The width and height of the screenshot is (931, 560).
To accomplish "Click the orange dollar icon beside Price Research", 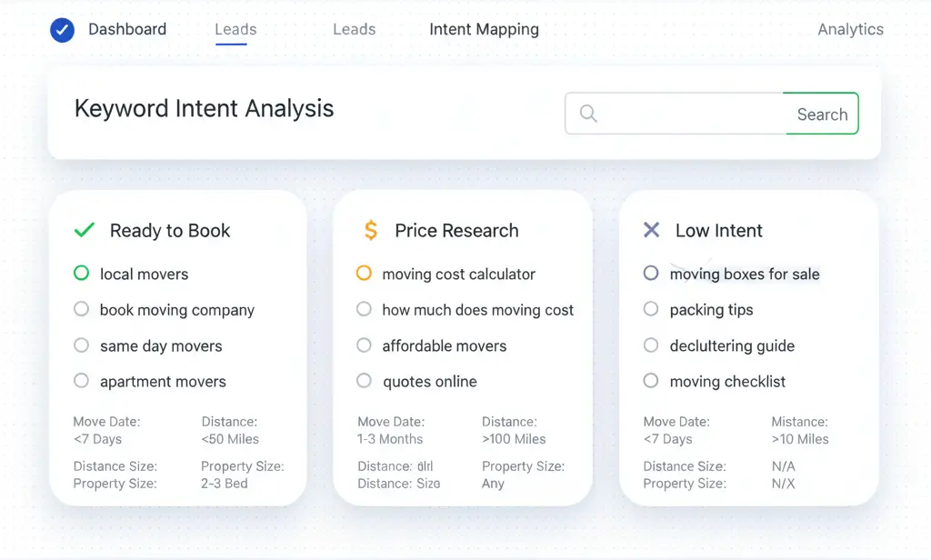I will [371, 230].
